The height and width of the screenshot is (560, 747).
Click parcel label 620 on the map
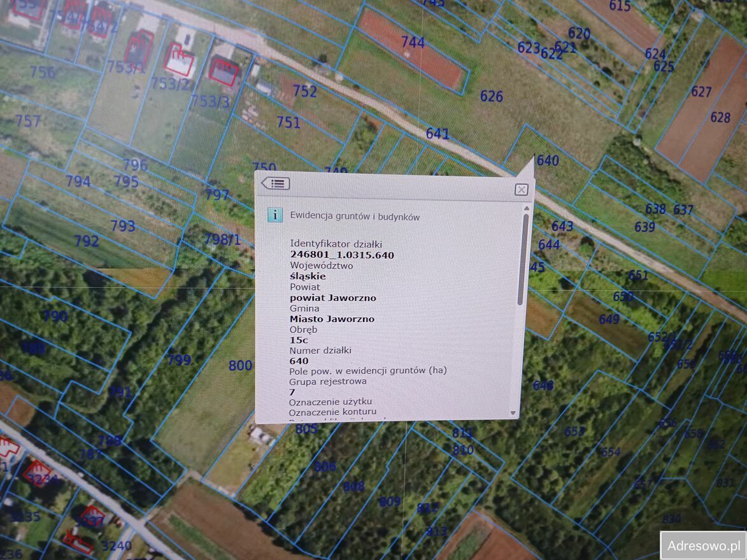tap(580, 33)
